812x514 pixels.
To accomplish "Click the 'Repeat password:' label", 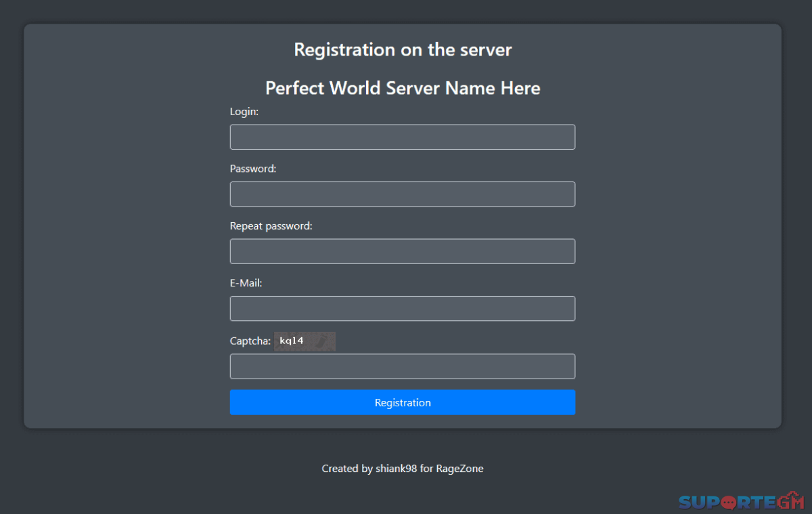I will [271, 226].
